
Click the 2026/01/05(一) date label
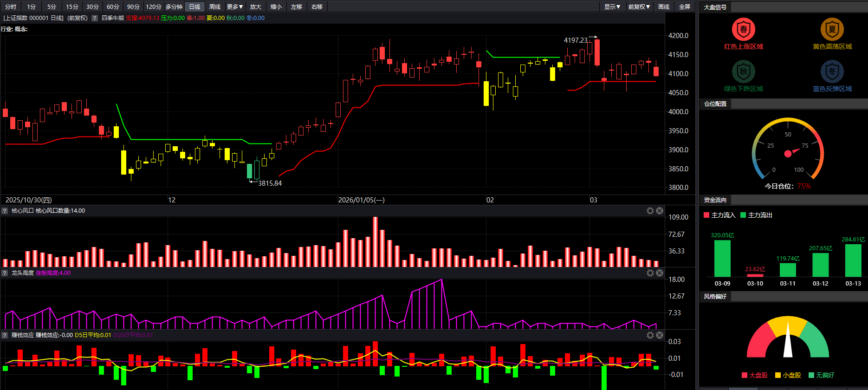pos(362,200)
